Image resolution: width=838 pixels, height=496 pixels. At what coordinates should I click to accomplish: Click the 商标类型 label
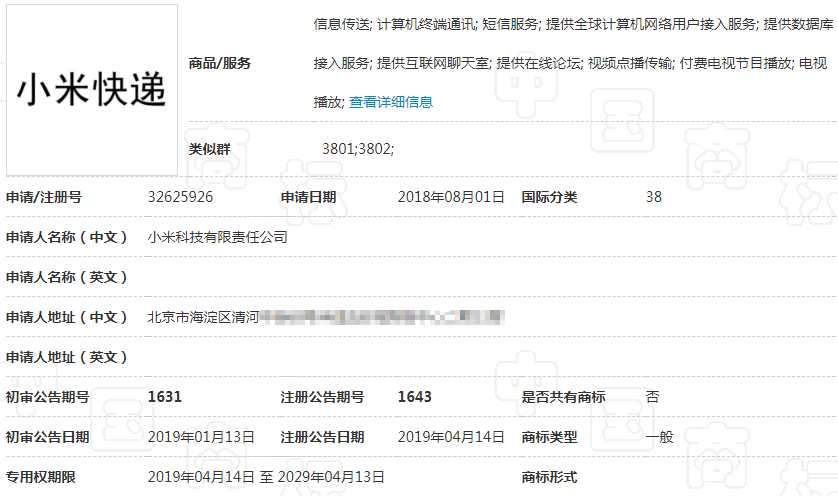(549, 437)
